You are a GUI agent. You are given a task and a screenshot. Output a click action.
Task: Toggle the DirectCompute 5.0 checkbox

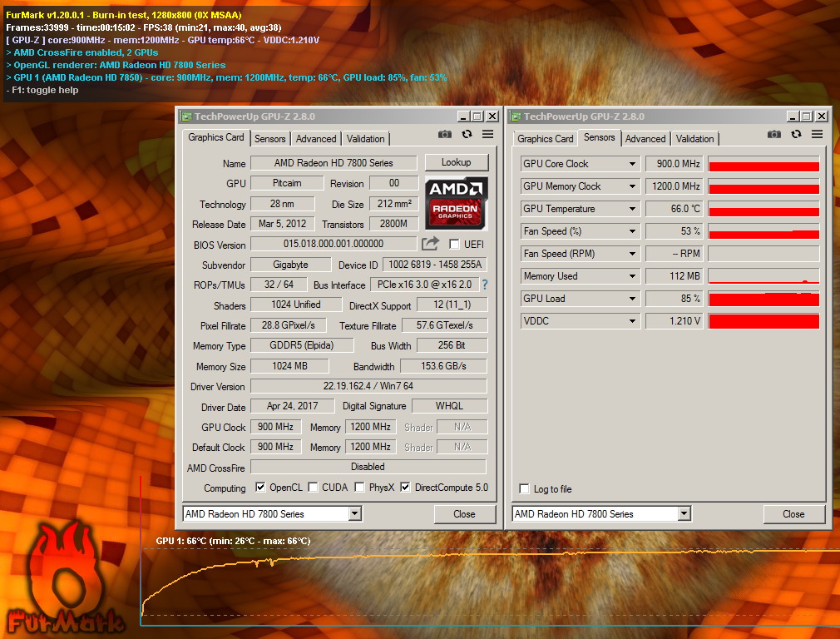[406, 488]
